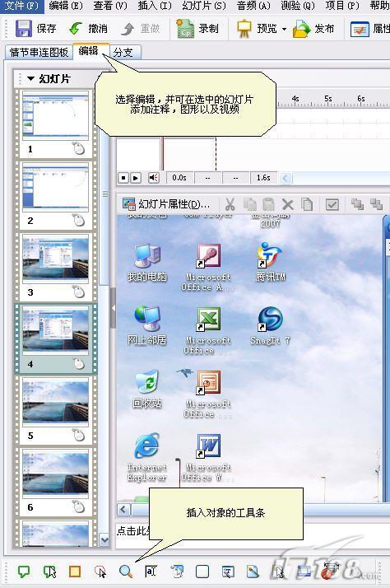
Task: Toggle the mouse icon on slide 2
Action: [79, 221]
